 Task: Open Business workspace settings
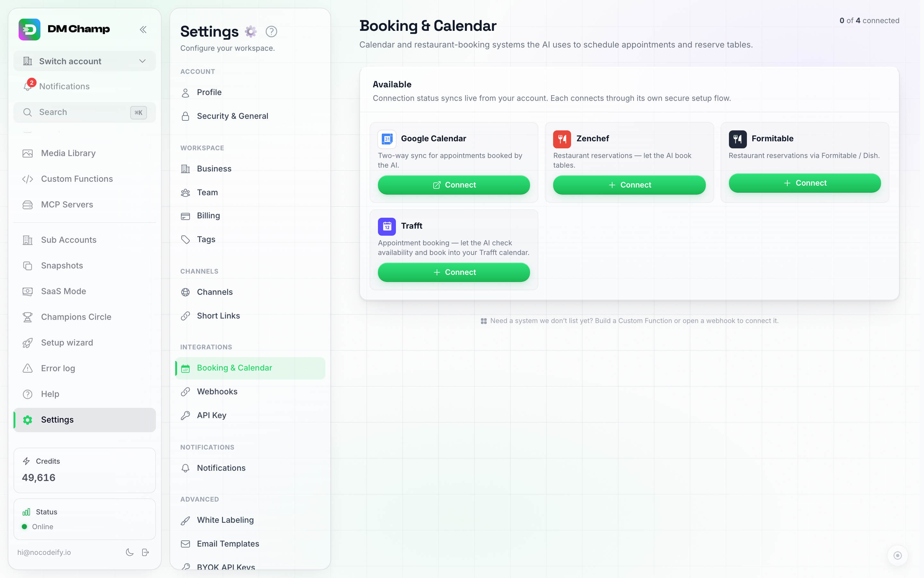(250, 169)
